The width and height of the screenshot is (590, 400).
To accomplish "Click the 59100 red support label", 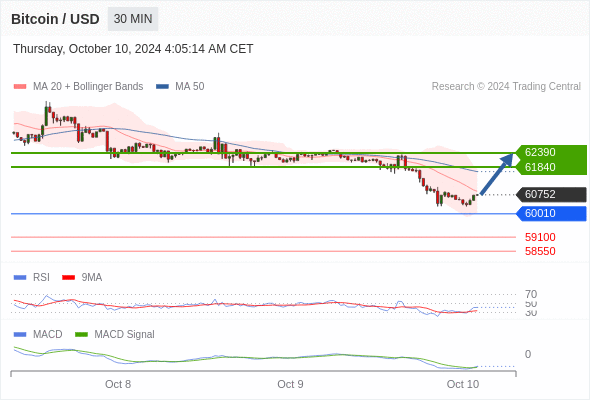I will [x=540, y=237].
